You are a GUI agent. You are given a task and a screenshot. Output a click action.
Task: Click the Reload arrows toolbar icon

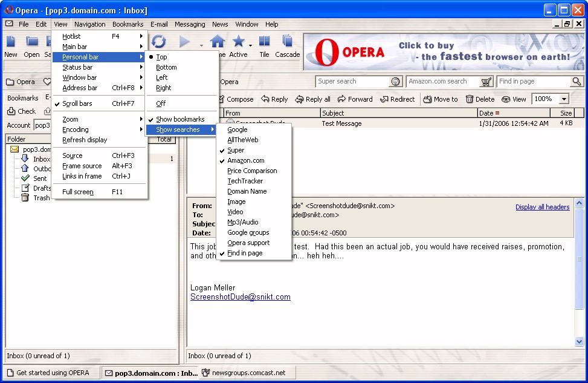pyautogui.click(x=159, y=42)
